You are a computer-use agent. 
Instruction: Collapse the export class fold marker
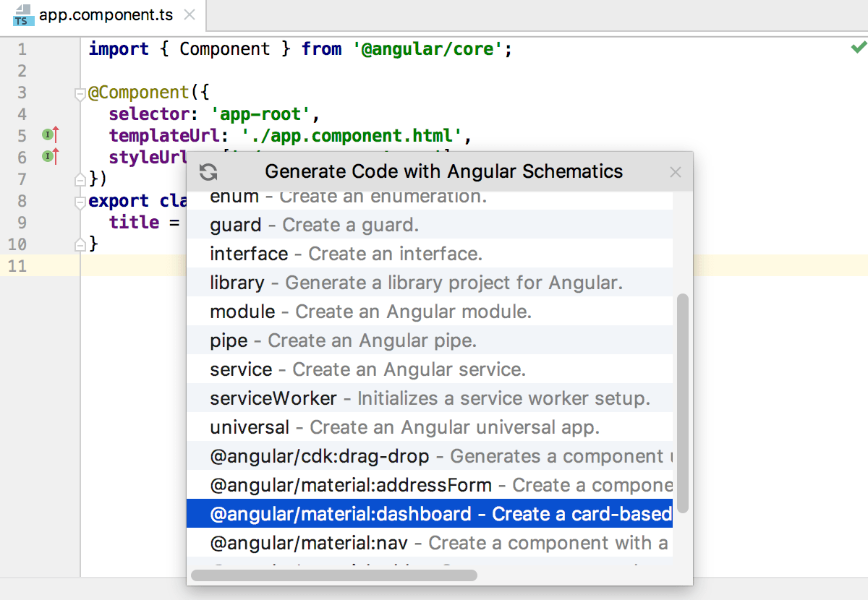[80, 202]
